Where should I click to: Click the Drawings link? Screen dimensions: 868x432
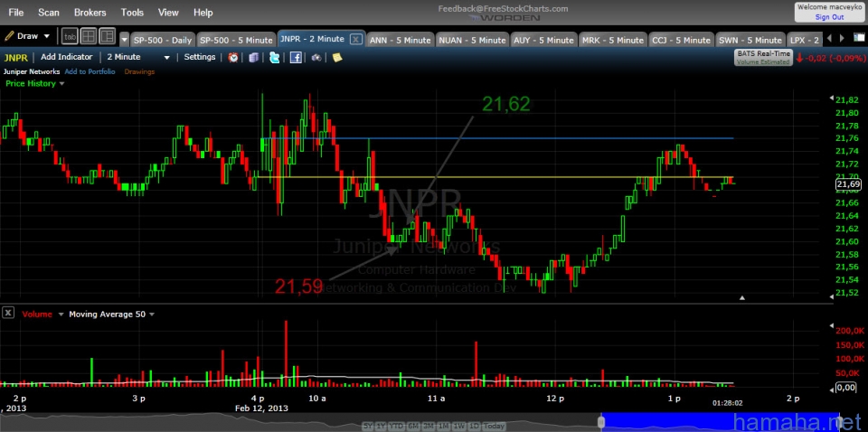click(139, 71)
